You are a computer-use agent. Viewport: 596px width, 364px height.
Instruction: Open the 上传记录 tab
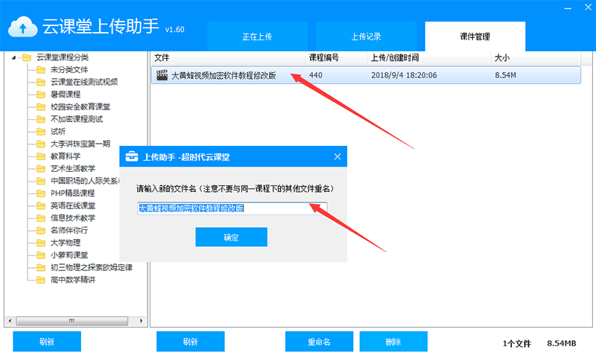pos(366,36)
